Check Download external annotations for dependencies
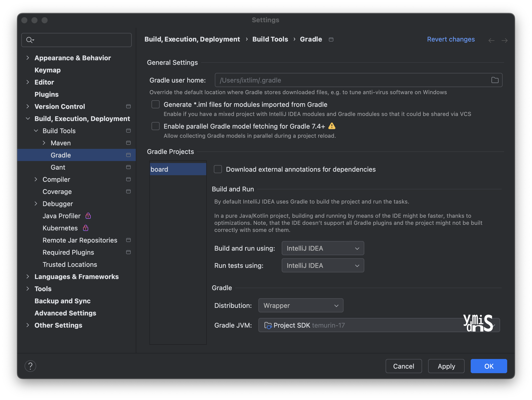Image resolution: width=532 pixels, height=400 pixels. click(x=218, y=169)
